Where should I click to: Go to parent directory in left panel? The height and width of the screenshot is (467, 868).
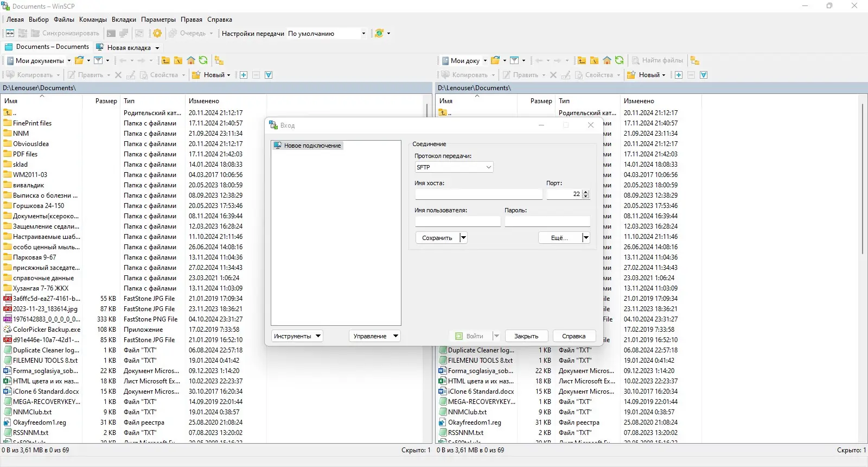click(165, 60)
